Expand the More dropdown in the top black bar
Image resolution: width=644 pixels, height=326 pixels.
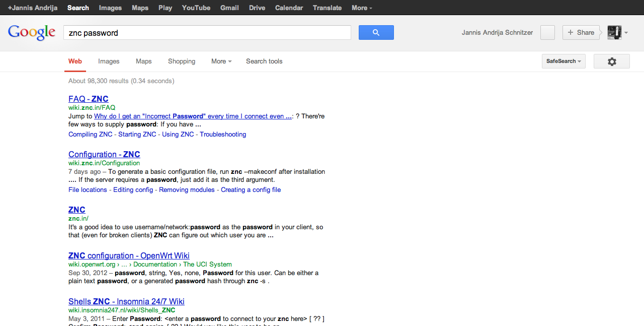[362, 8]
